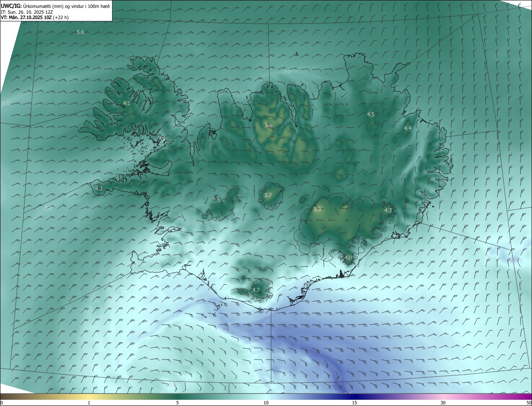Click the 4.3 value on the Snæfellsnes peninsula
532x406 pixels.
pos(99,188)
